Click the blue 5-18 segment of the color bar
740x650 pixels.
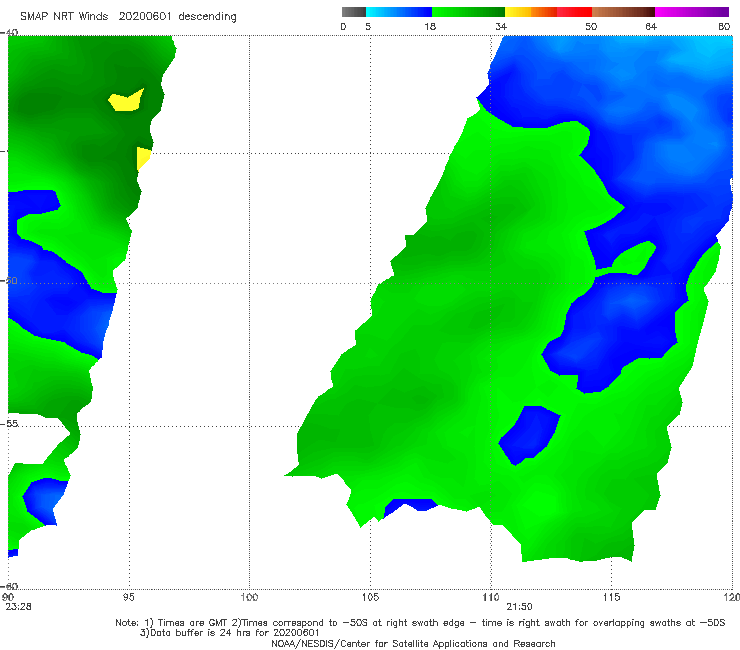point(399,12)
